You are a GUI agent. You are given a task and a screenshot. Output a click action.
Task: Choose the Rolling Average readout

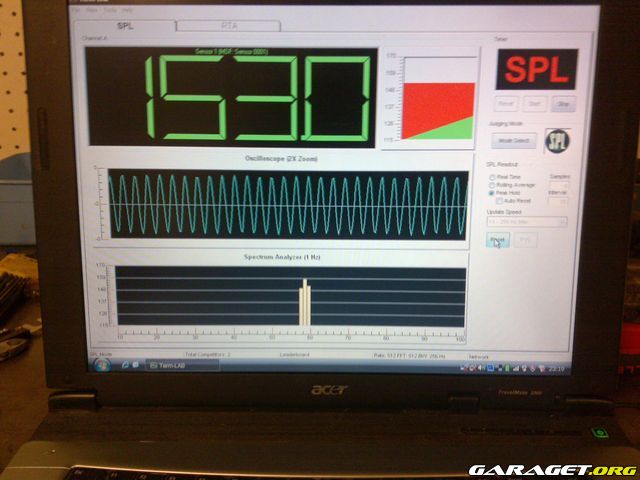pyautogui.click(x=491, y=185)
